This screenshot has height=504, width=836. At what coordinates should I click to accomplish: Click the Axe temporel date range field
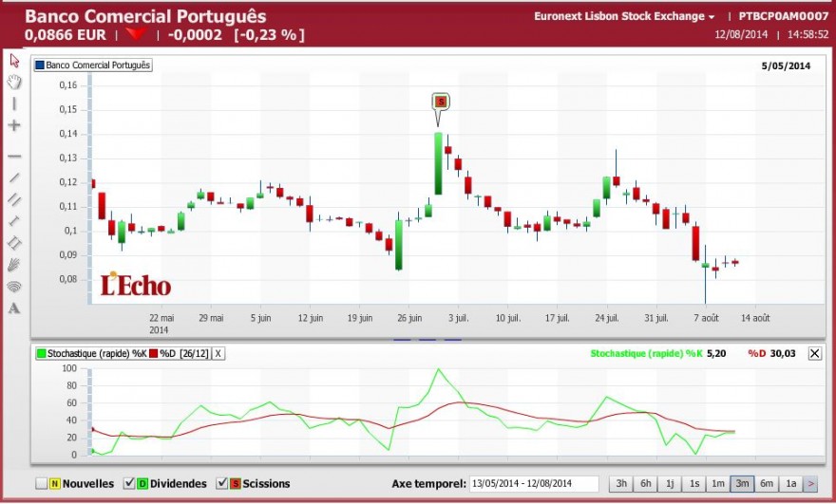pyautogui.click(x=534, y=484)
